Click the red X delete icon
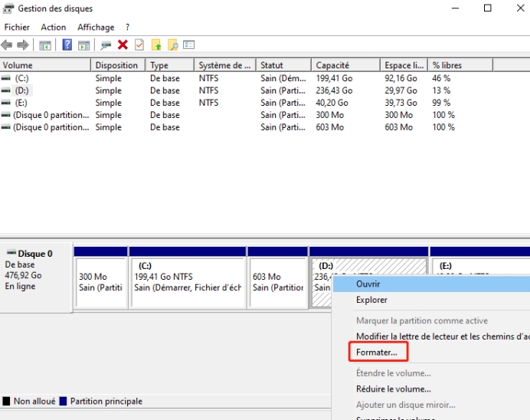This screenshot has height=420, width=530. click(x=123, y=45)
